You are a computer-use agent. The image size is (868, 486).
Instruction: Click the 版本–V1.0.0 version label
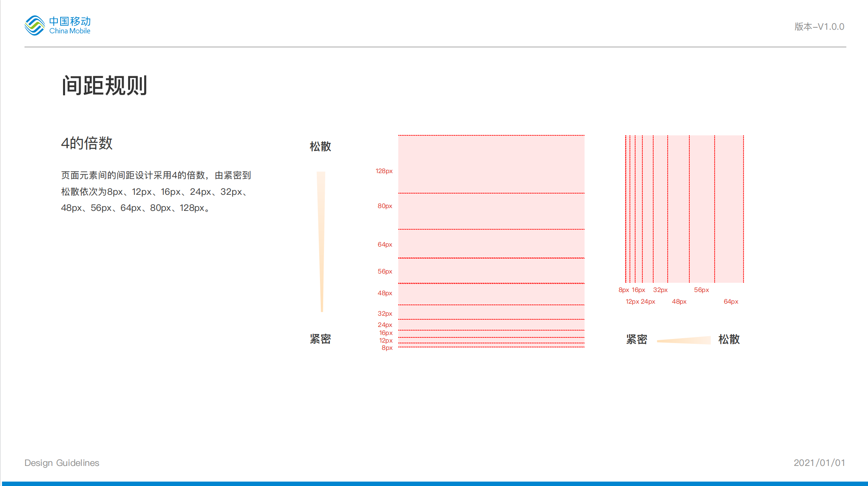[x=819, y=27]
